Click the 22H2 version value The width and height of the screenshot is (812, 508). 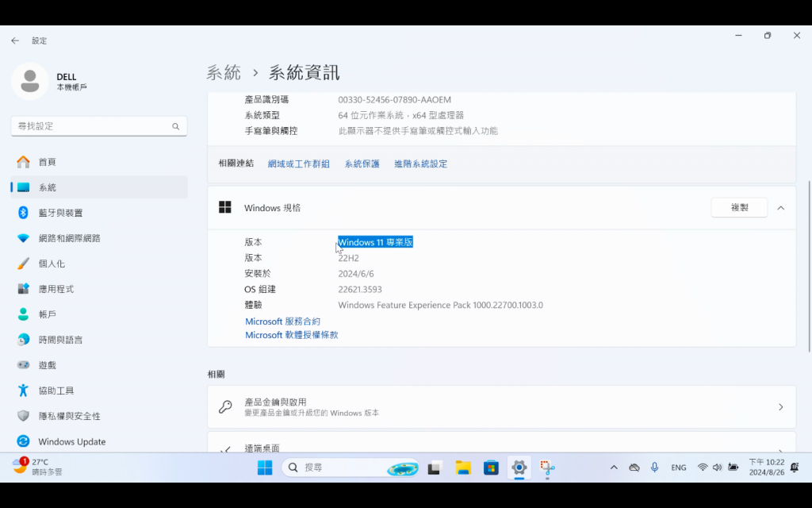[349, 258]
